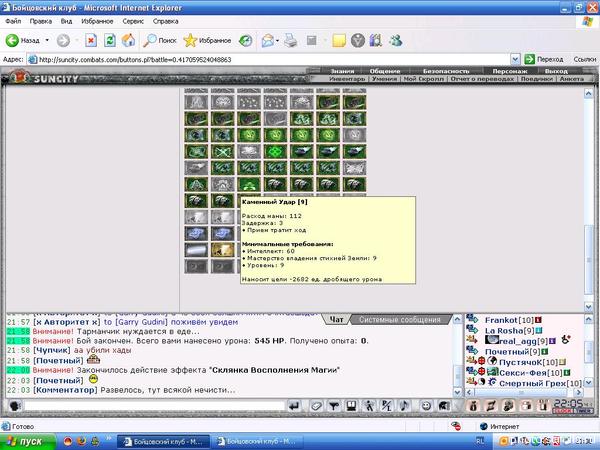600x450 pixels.
Task: Open the Вид menu
Action: click(66, 21)
